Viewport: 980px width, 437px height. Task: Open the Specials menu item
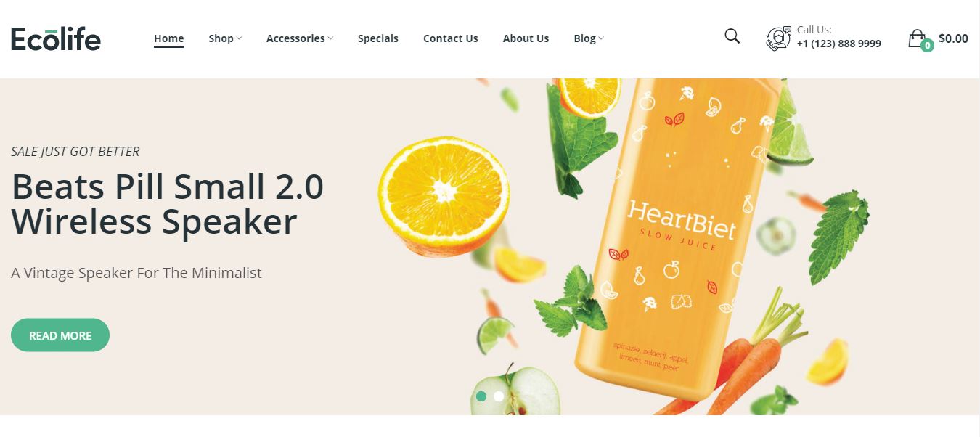click(x=378, y=38)
